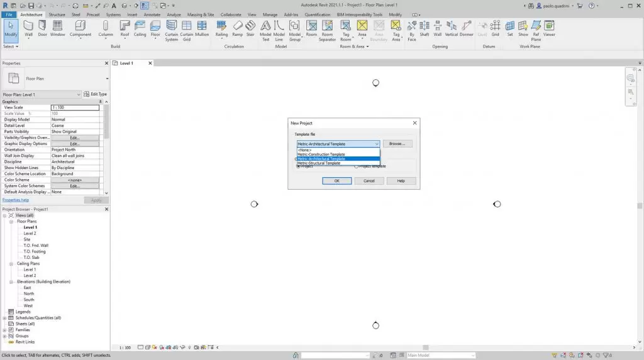Select the Project radio button
Image resolution: width=644 pixels, height=360 pixels.
(x=298, y=166)
